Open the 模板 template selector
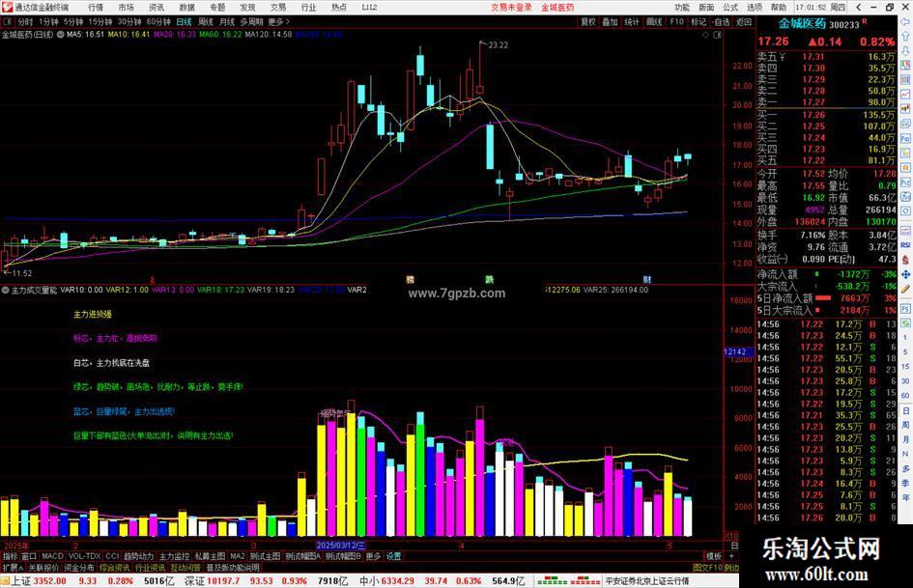 pos(714,556)
